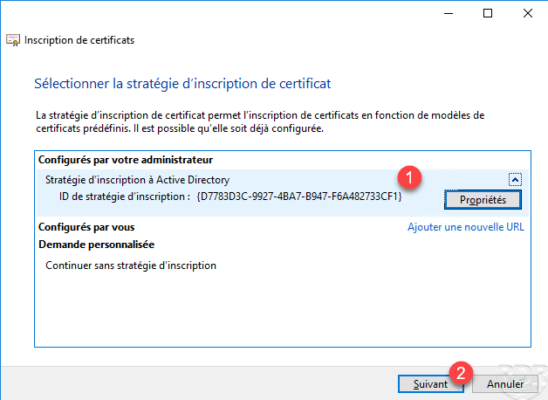Viewport: 548px width, 400px height.
Task: Close the certificate enrollment window
Action: coord(527,13)
